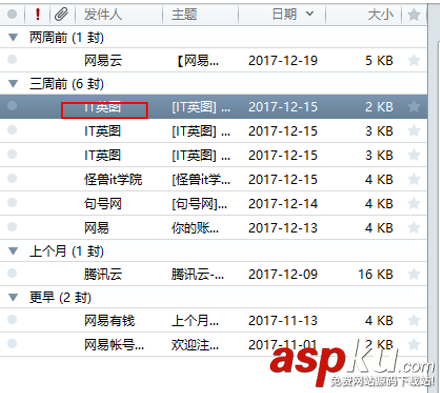This screenshot has width=440, height=393.
Task: Sort by red exclamation priority column
Action: [38, 14]
